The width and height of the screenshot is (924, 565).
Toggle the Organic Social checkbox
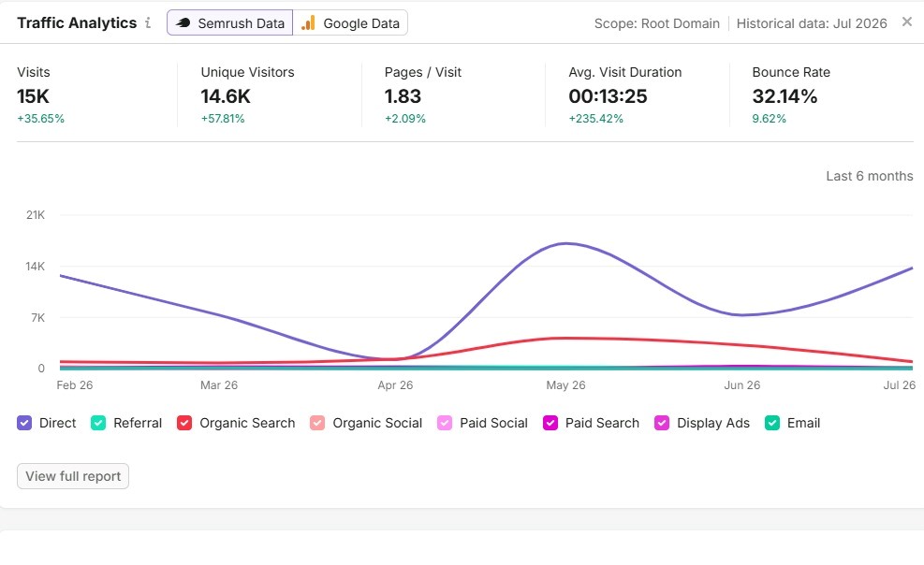(317, 423)
